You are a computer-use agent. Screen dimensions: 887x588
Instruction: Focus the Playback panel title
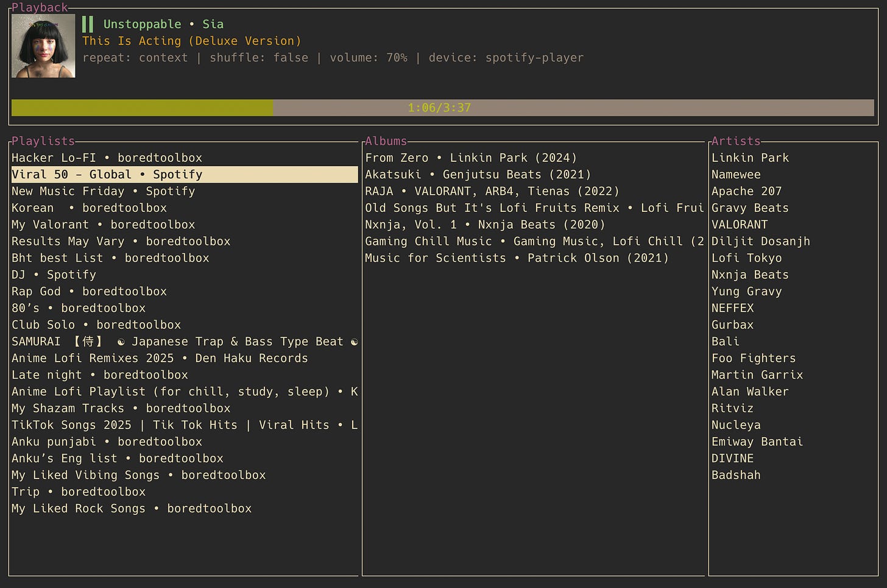click(40, 7)
